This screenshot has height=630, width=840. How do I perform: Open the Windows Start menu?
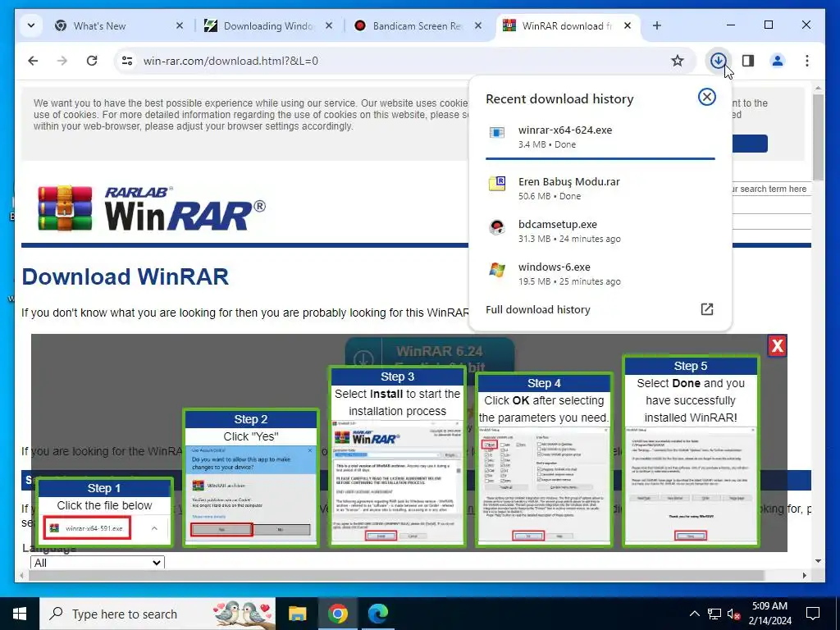tap(20, 614)
